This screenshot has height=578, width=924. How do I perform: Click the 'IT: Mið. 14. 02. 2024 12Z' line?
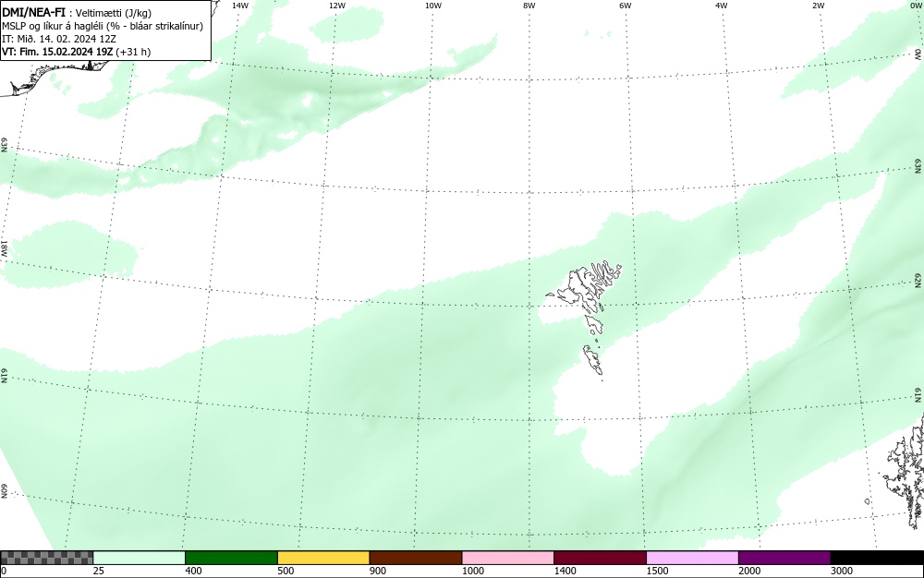point(59,39)
